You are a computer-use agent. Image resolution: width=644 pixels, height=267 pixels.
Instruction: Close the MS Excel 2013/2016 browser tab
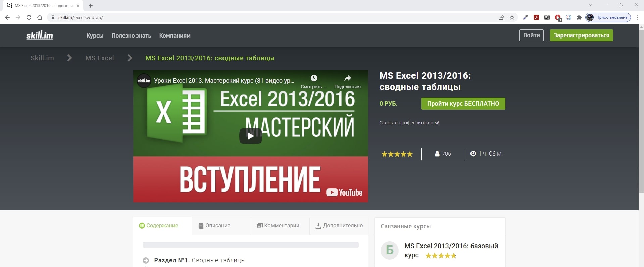(x=78, y=6)
